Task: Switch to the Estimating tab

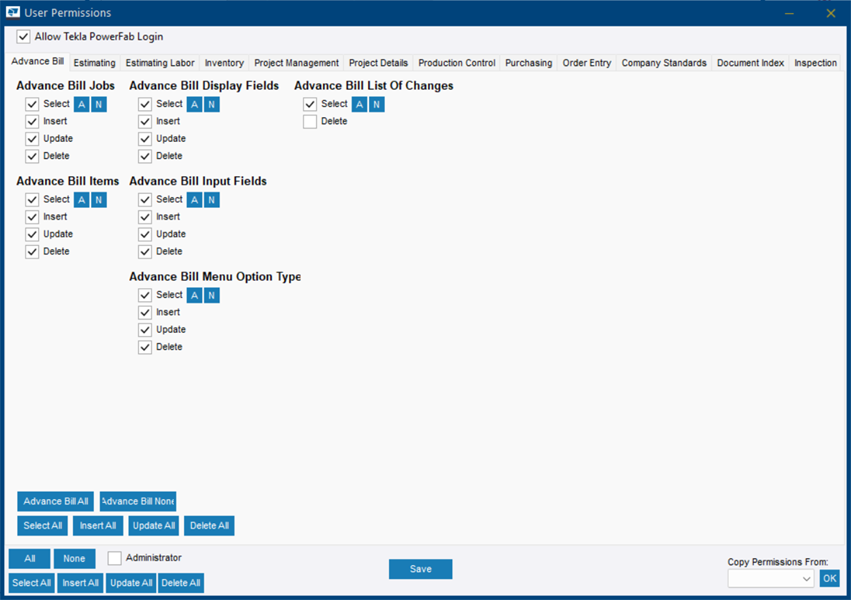Action: (94, 63)
